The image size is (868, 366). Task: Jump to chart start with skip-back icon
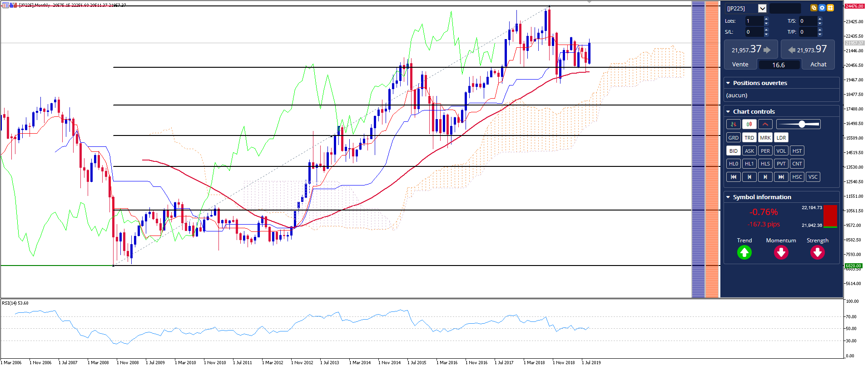point(733,177)
